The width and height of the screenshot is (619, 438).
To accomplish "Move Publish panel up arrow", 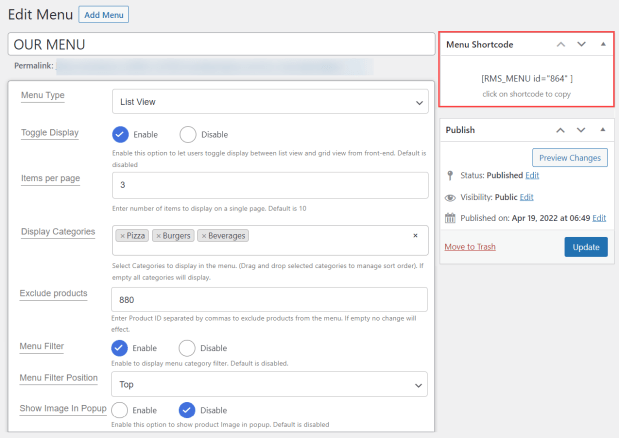I will (x=561, y=130).
